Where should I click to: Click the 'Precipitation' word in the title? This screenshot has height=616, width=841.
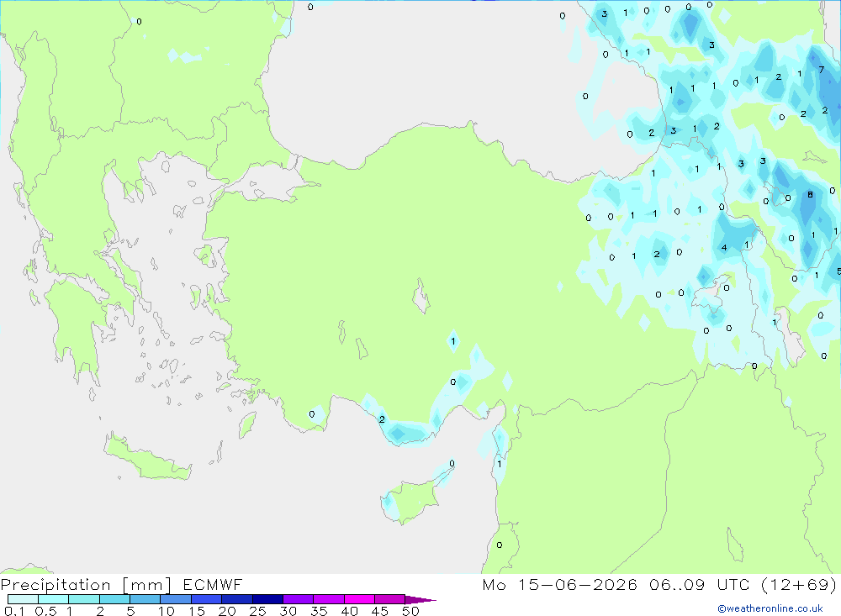56,585
